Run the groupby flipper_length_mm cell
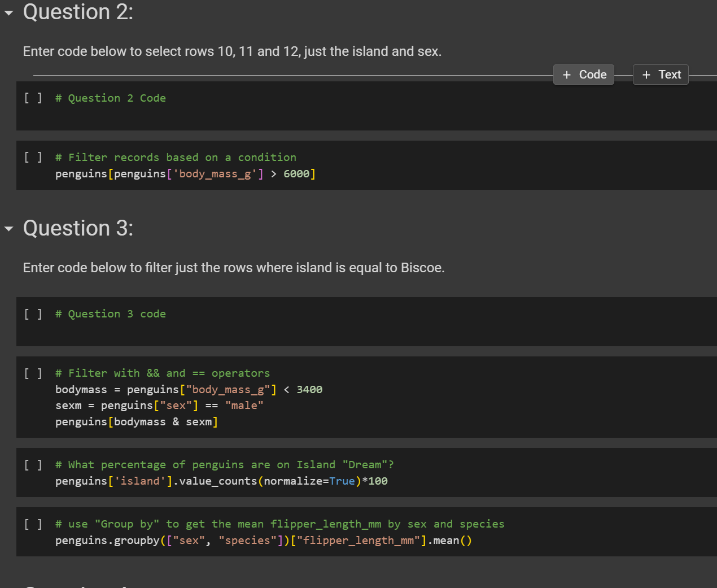 pos(33,524)
